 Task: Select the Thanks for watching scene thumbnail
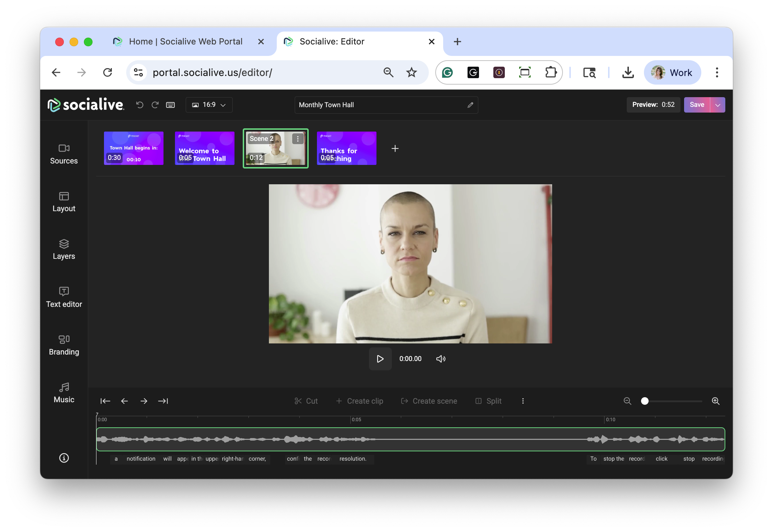click(x=346, y=148)
